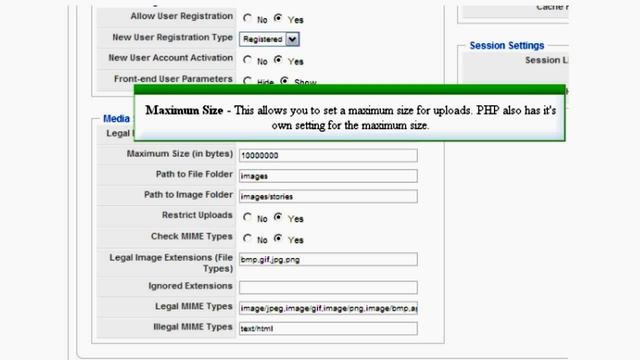Image resolution: width=640 pixels, height=360 pixels.
Task: Click the Maximum Size (in bytes) label
Action: tap(180, 154)
